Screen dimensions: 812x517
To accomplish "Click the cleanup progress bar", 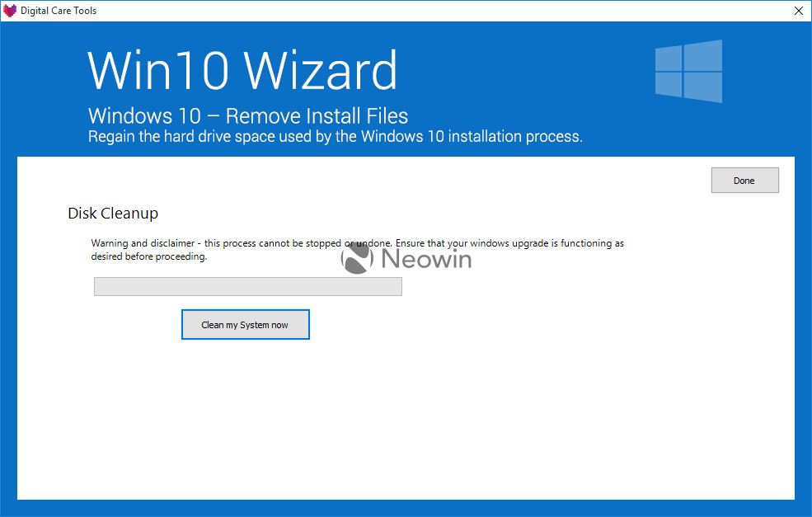I will click(247, 286).
